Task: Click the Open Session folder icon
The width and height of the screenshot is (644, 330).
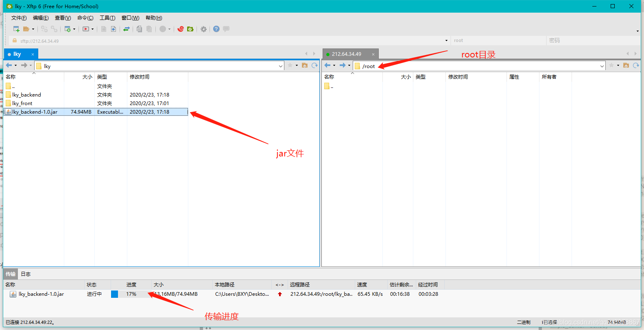Action: point(26,29)
